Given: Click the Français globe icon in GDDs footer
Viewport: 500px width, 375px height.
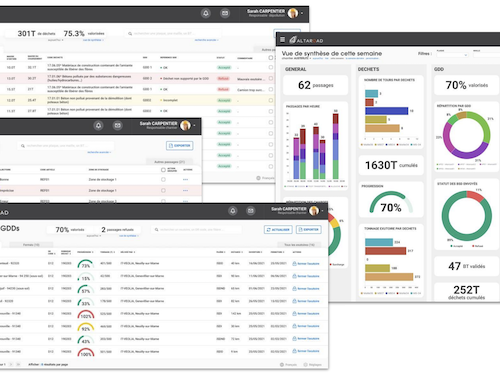Looking at the screenshot, I should point(282,365).
